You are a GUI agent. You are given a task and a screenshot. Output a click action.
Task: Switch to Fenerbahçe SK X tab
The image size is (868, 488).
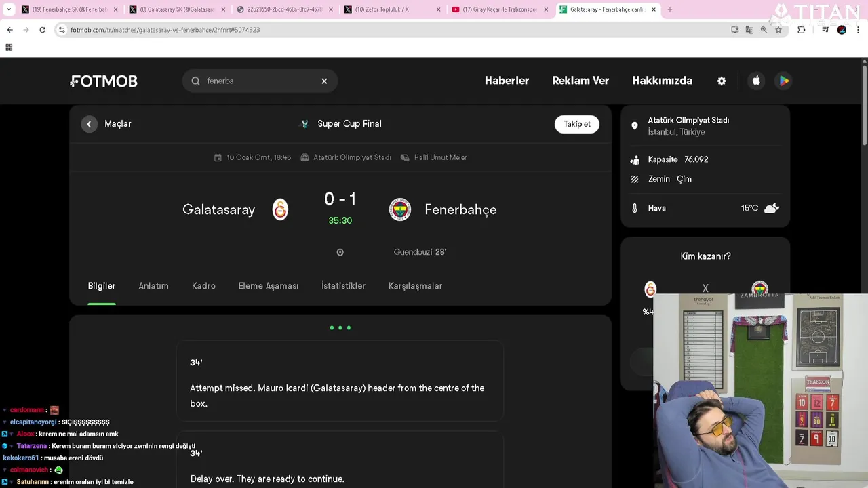pyautogui.click(x=70, y=9)
